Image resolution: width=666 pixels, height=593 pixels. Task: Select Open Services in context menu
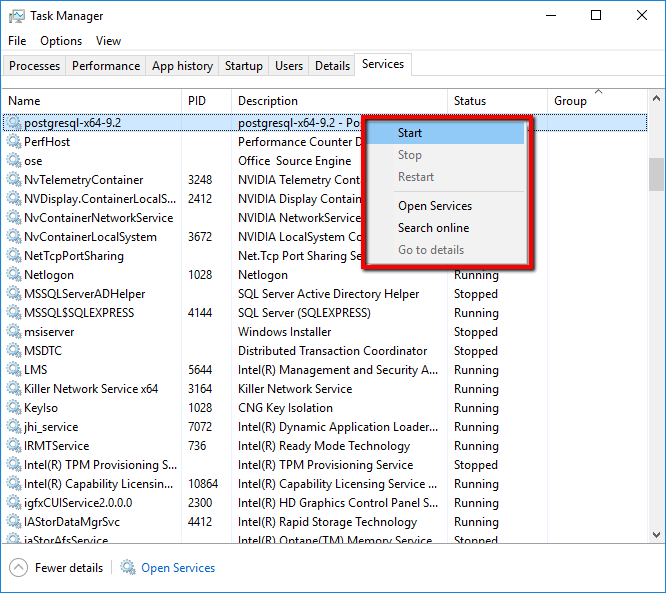pos(435,206)
